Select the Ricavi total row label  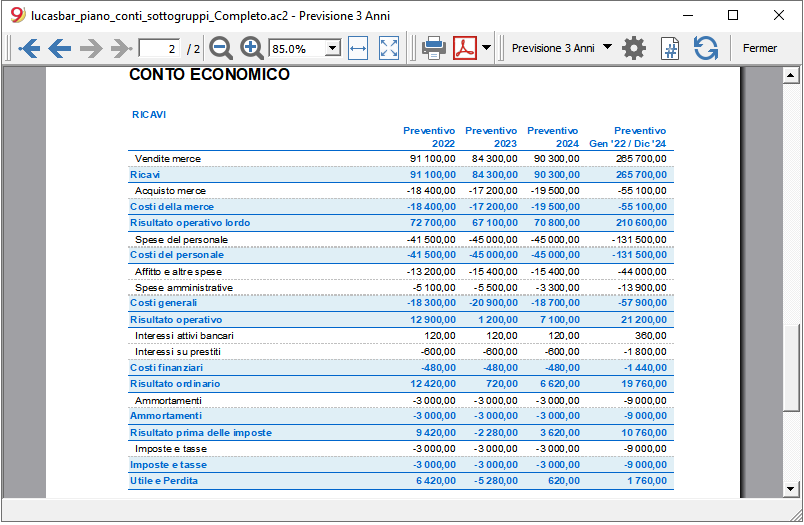click(145, 175)
